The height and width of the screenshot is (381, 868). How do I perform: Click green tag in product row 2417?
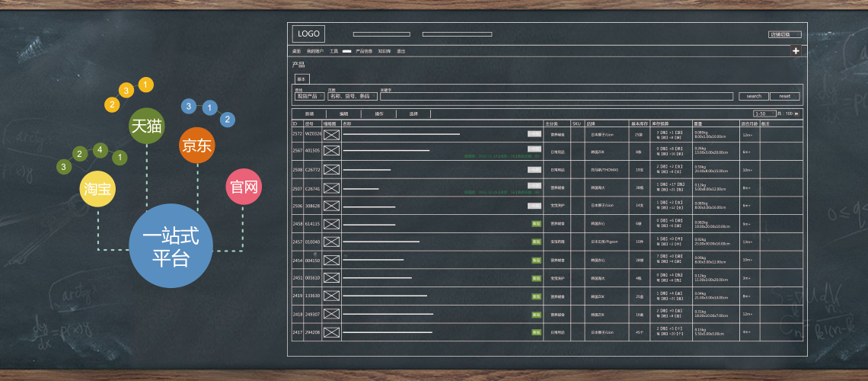tap(536, 332)
